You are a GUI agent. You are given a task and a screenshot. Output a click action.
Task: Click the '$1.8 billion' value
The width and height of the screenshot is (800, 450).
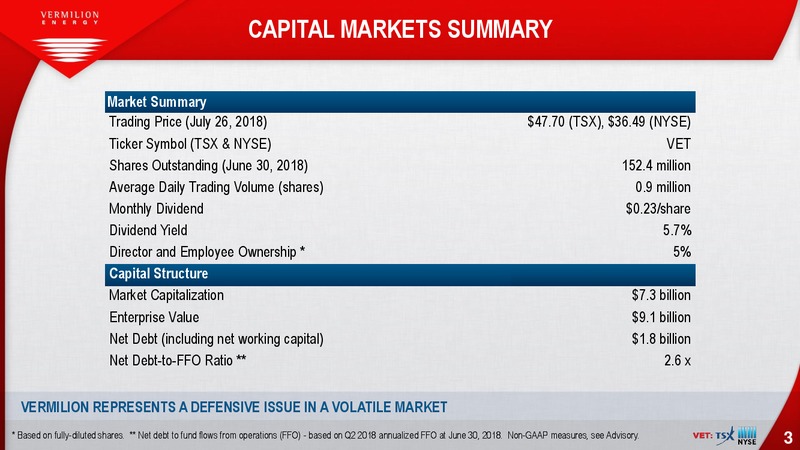click(x=661, y=339)
